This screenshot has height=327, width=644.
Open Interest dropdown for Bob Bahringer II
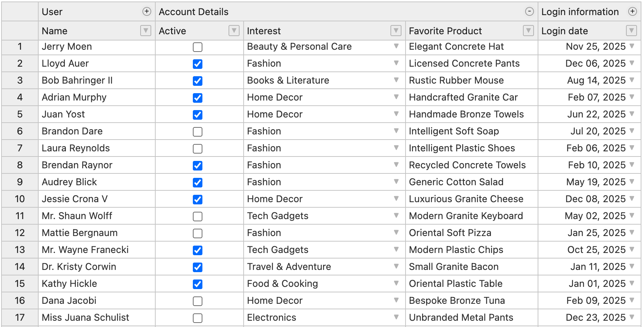(396, 80)
